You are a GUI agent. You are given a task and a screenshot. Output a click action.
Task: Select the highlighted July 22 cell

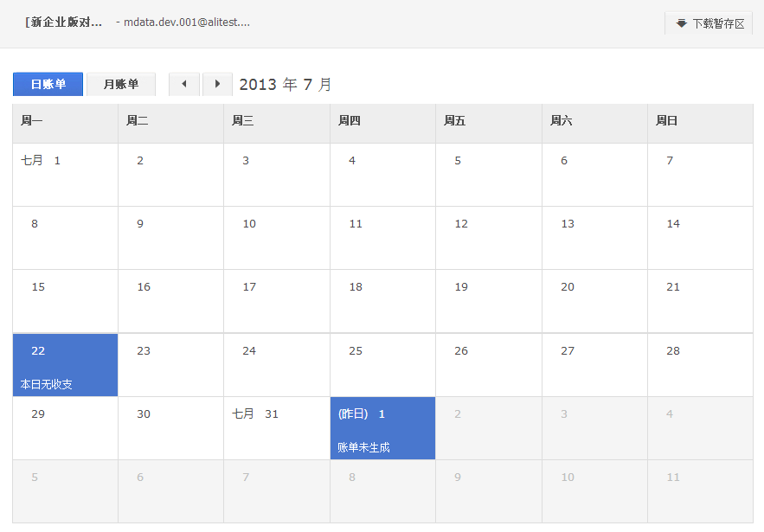65,365
